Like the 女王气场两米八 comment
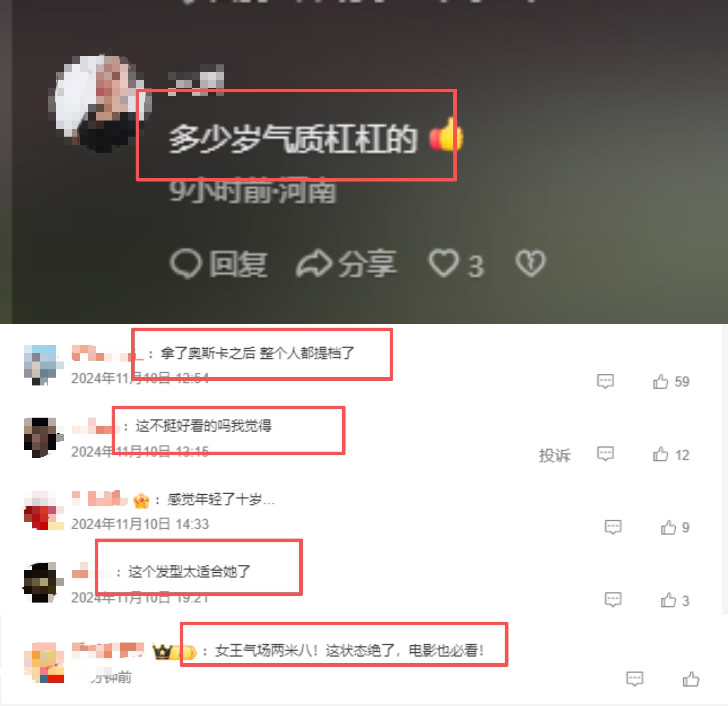 pos(691,679)
